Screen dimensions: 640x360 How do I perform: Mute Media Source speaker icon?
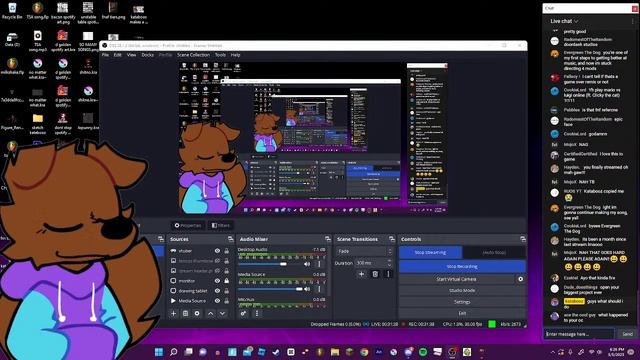pyautogui.click(x=307, y=289)
